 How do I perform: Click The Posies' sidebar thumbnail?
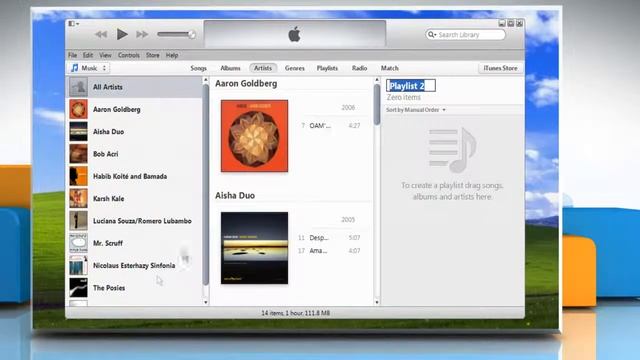coord(78,288)
